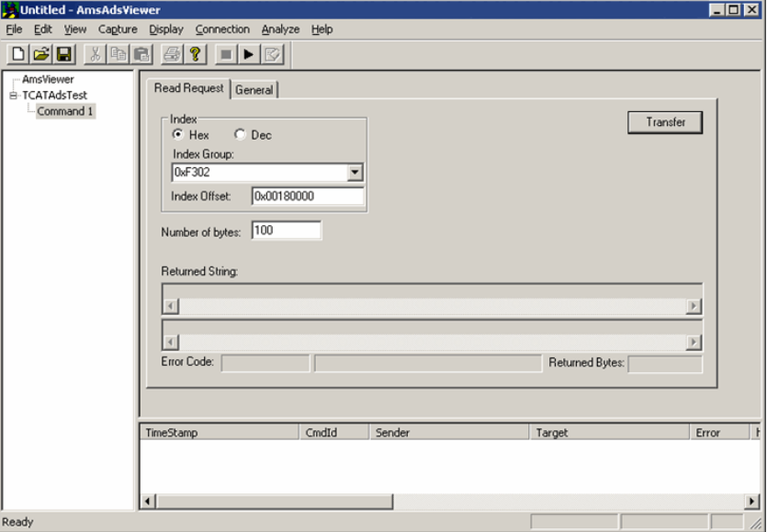This screenshot has width=767, height=532.
Task: Open the Edit menu
Action: pyautogui.click(x=42, y=29)
